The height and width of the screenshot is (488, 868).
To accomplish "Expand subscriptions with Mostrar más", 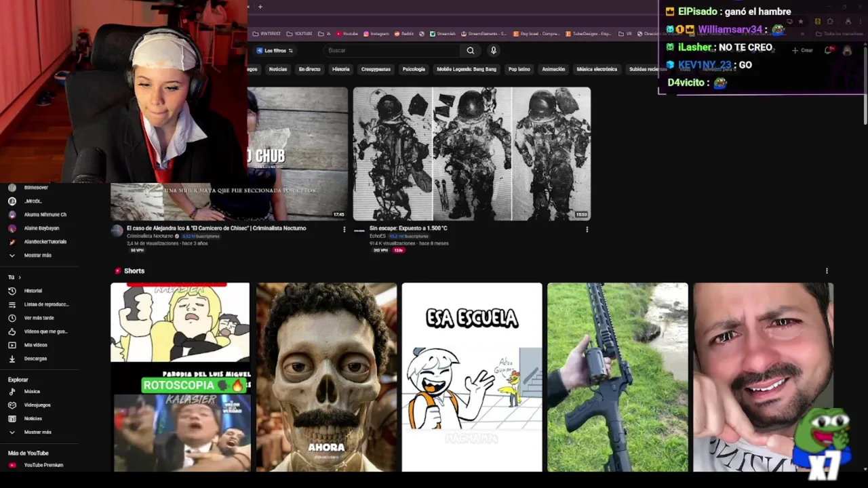I will pyautogui.click(x=30, y=256).
